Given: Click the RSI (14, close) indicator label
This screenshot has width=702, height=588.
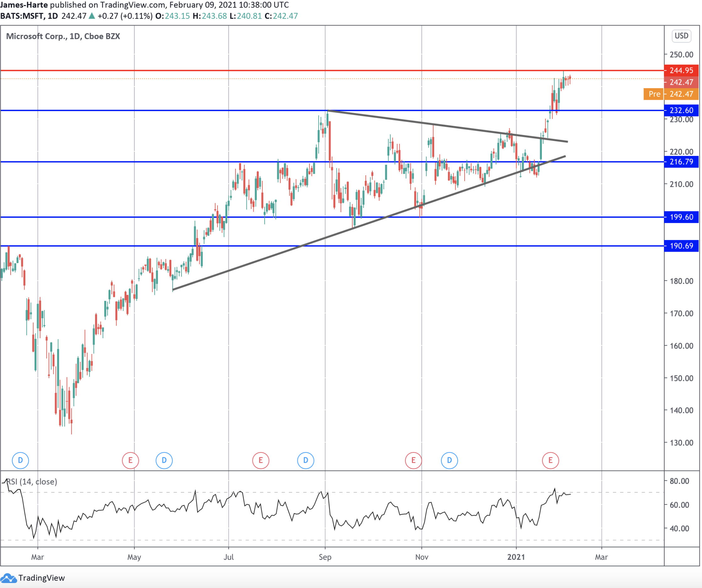Looking at the screenshot, I should (32, 482).
